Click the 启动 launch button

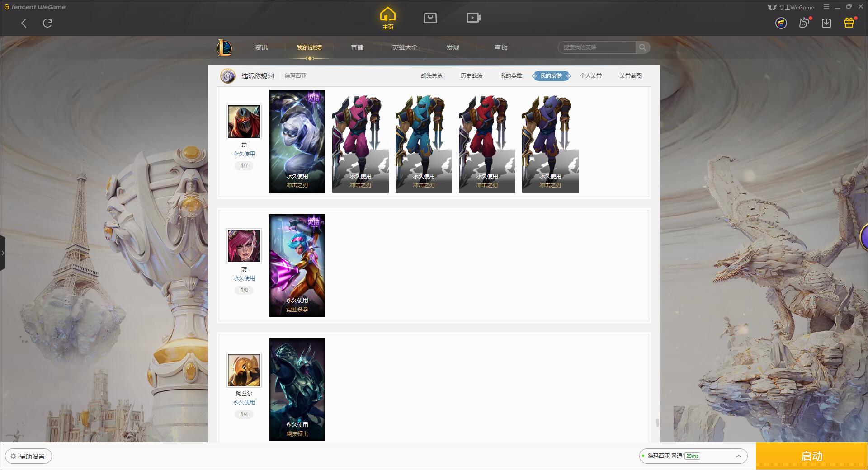(812, 456)
